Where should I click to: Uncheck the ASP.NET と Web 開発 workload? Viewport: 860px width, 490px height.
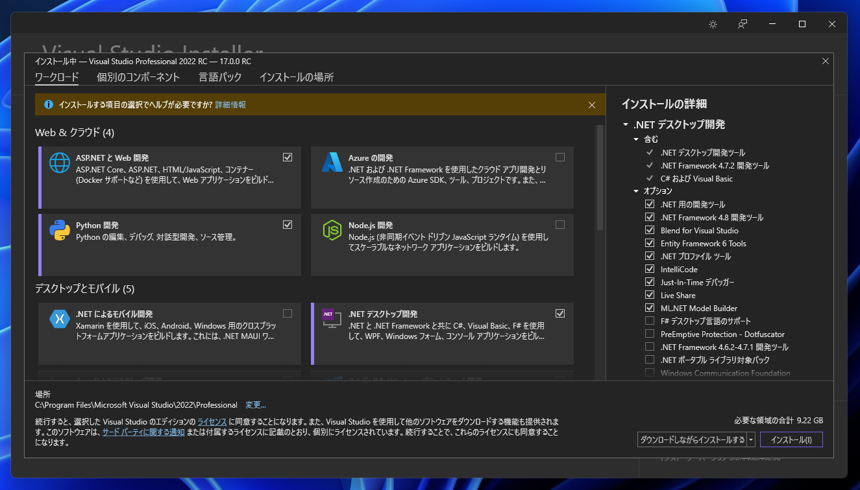[287, 157]
